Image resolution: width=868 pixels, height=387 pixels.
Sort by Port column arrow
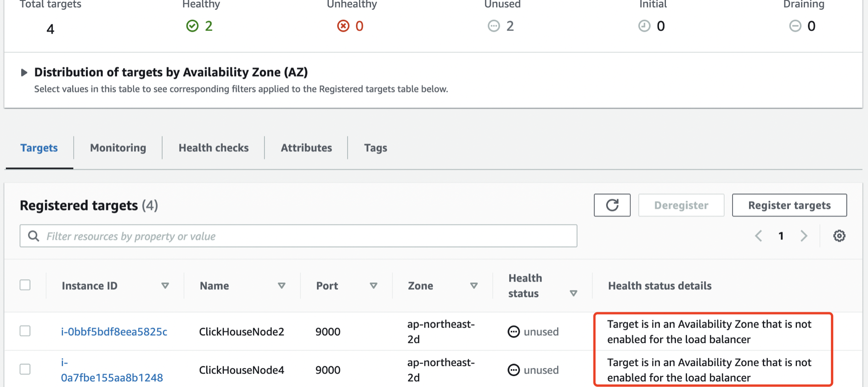pos(373,286)
